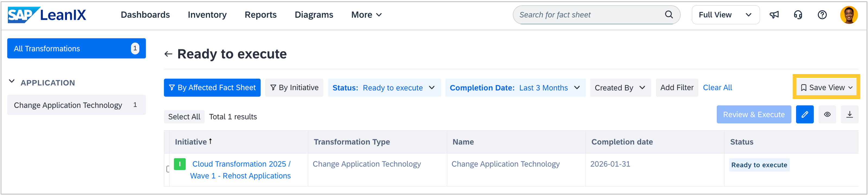Expand the Save View dropdown
The width and height of the screenshot is (868, 195).
826,88
